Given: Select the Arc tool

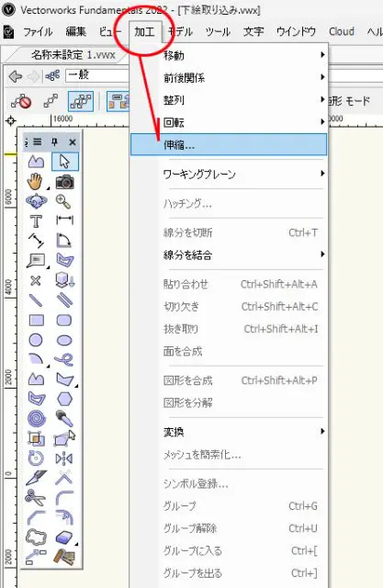Looking at the screenshot, I should 37,359.
